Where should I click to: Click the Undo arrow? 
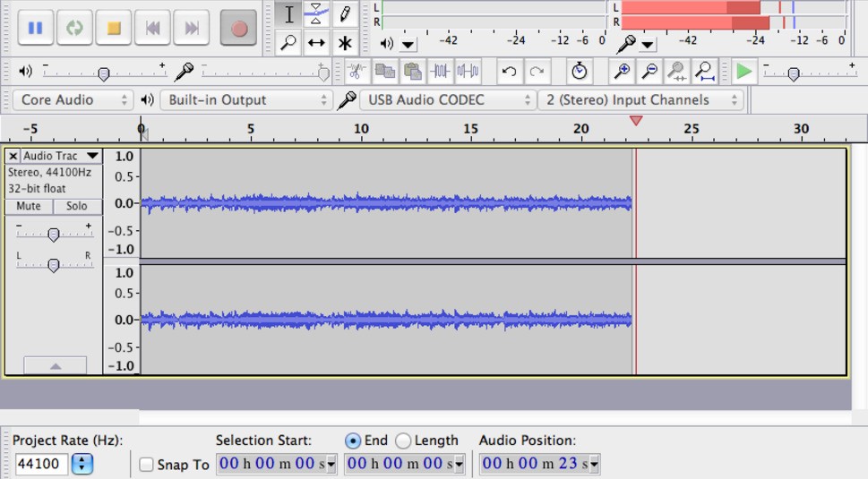(510, 72)
